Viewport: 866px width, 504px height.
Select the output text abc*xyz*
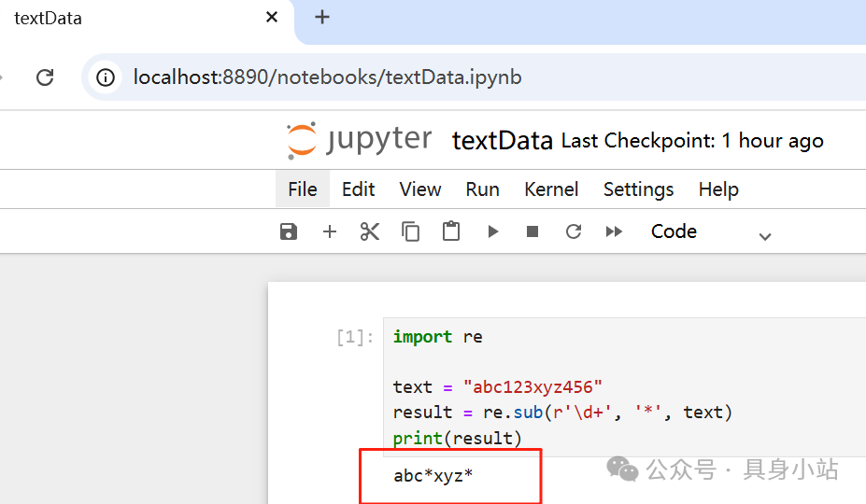point(433,475)
